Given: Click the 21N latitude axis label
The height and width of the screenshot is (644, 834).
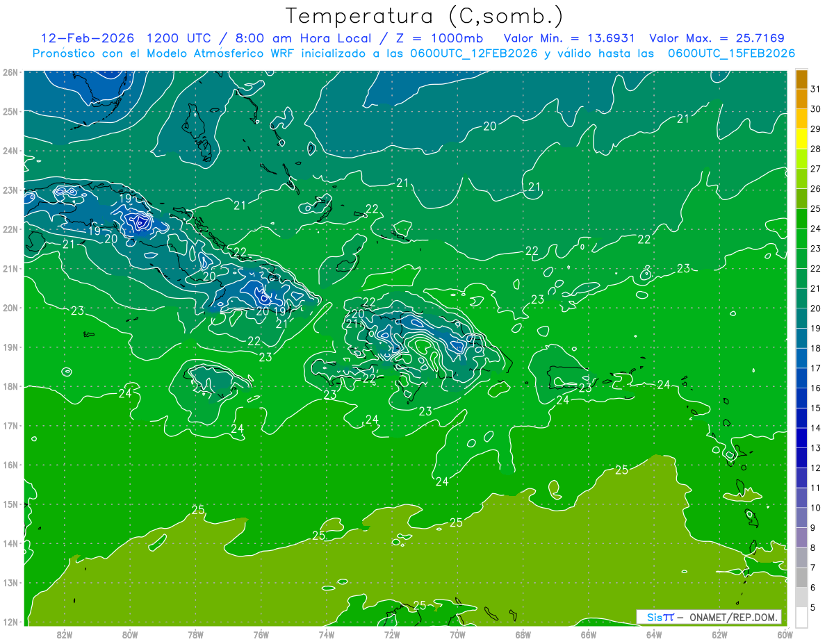Looking at the screenshot, I should point(10,268).
